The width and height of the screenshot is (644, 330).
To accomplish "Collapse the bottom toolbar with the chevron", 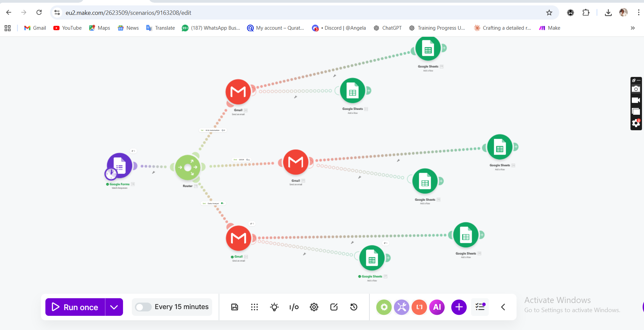I will (x=503, y=307).
